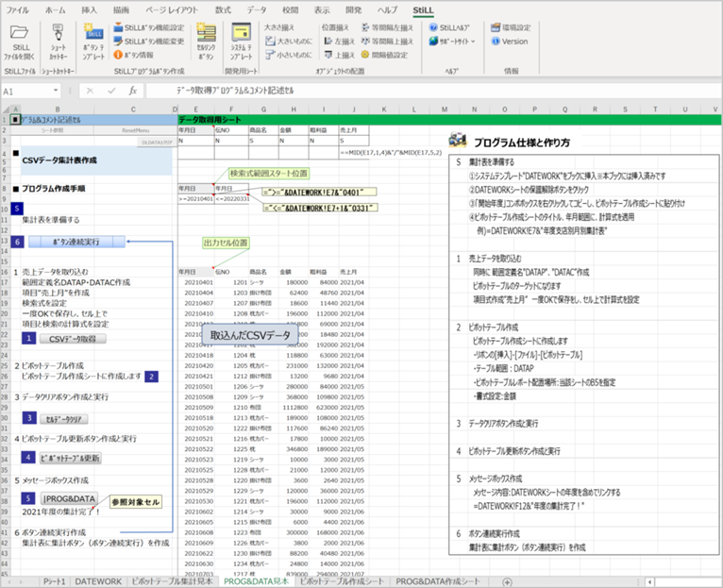
Task: Select StiLL button function settings
Action: click(x=149, y=27)
